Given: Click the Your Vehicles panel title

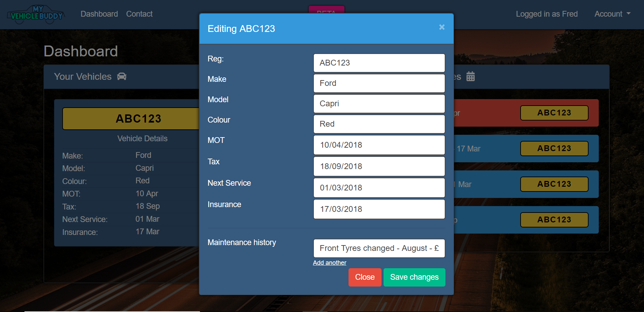Looking at the screenshot, I should (83, 77).
